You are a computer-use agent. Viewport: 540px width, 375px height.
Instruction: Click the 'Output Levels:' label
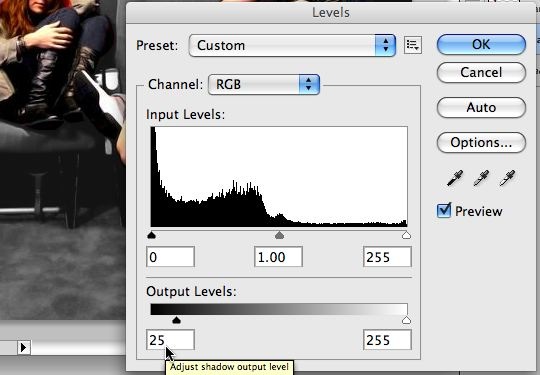[191, 291]
